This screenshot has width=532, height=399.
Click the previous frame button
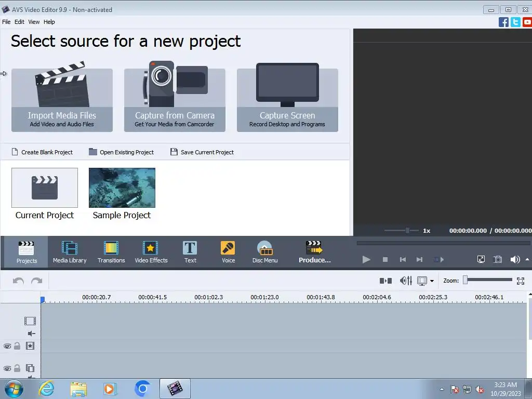click(403, 260)
